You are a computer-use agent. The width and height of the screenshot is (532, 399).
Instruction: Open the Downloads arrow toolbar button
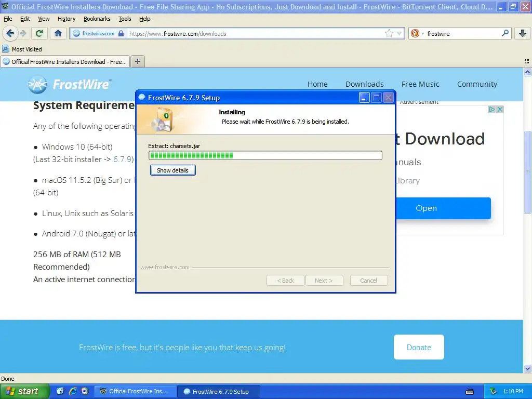tap(523, 33)
